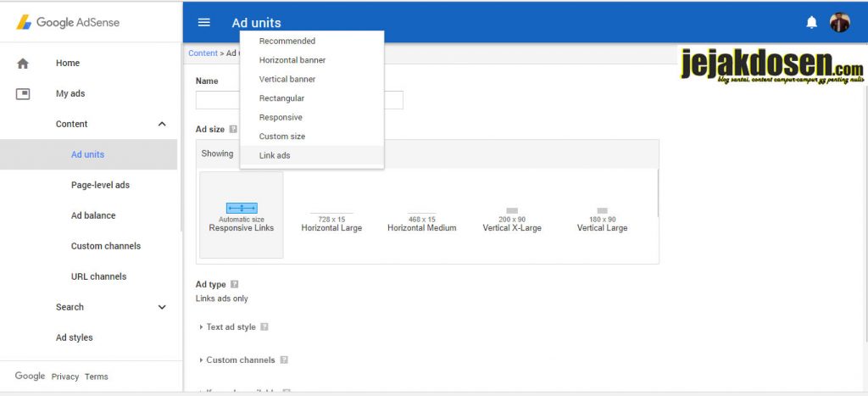The height and width of the screenshot is (396, 868).
Task: Click the Text ad style help icon
Action: 264,326
